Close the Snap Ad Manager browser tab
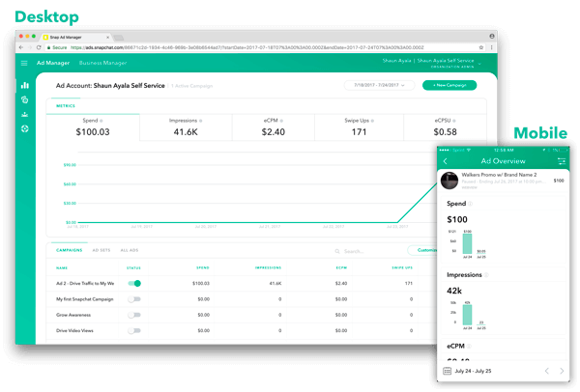 click(107, 38)
